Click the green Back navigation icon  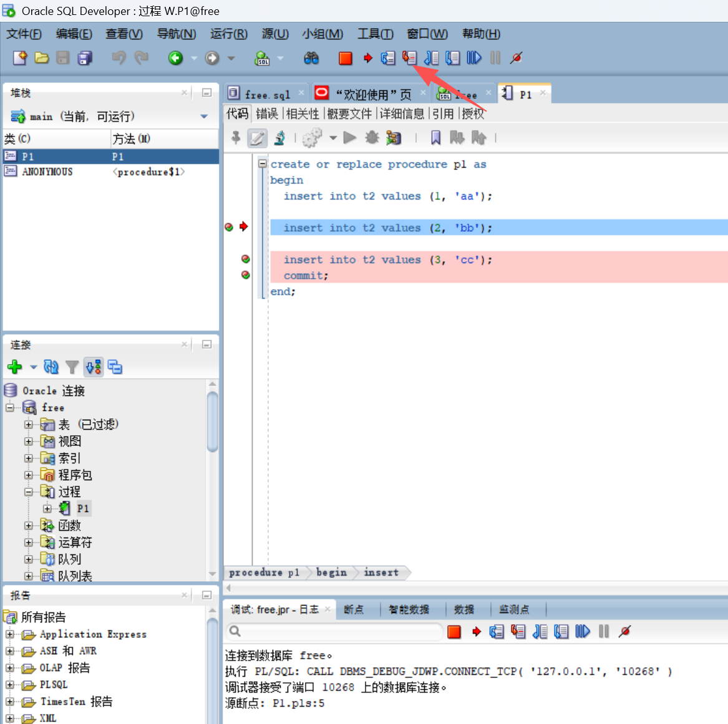pyautogui.click(x=175, y=58)
